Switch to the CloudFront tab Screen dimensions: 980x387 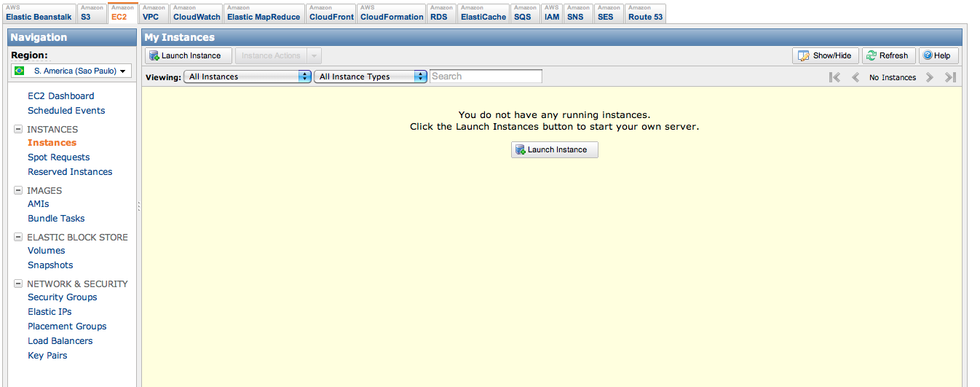[331, 13]
